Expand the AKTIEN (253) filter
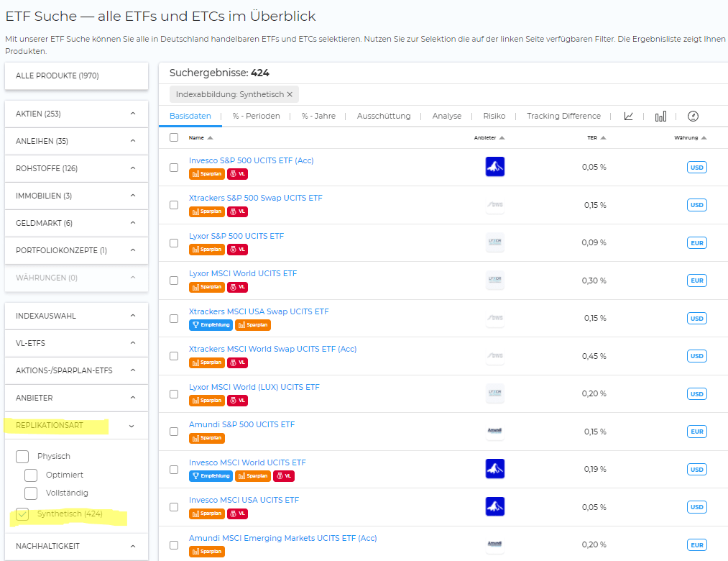The height and width of the screenshot is (561, 728). (x=77, y=114)
